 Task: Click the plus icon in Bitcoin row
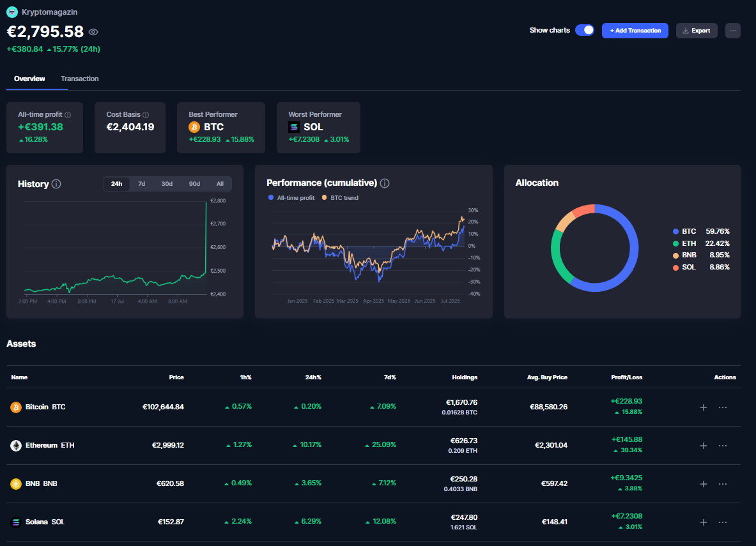tap(704, 407)
